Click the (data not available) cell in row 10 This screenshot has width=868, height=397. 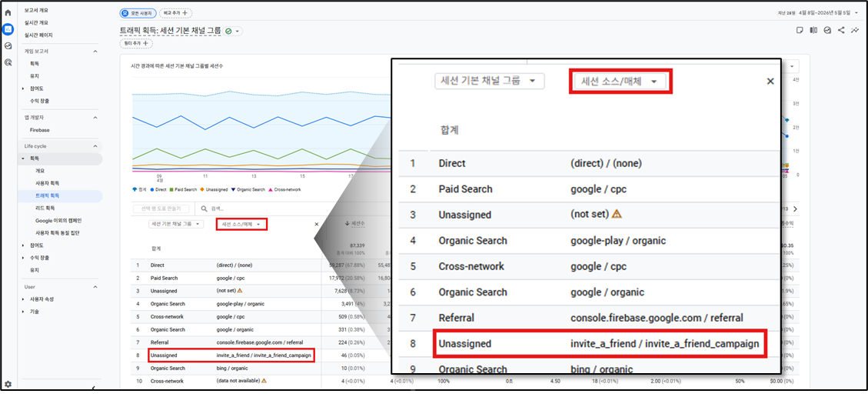pyautogui.click(x=238, y=380)
